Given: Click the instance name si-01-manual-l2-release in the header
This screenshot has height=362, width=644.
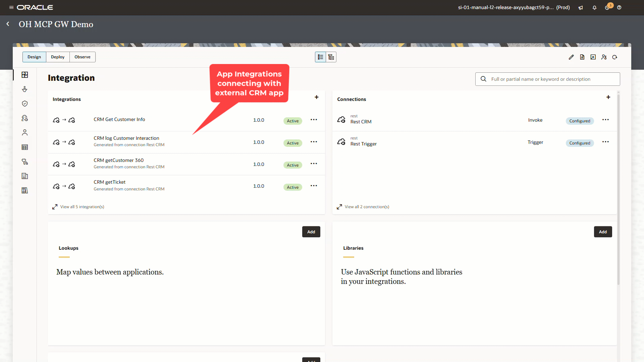Looking at the screenshot, I should [506, 7].
